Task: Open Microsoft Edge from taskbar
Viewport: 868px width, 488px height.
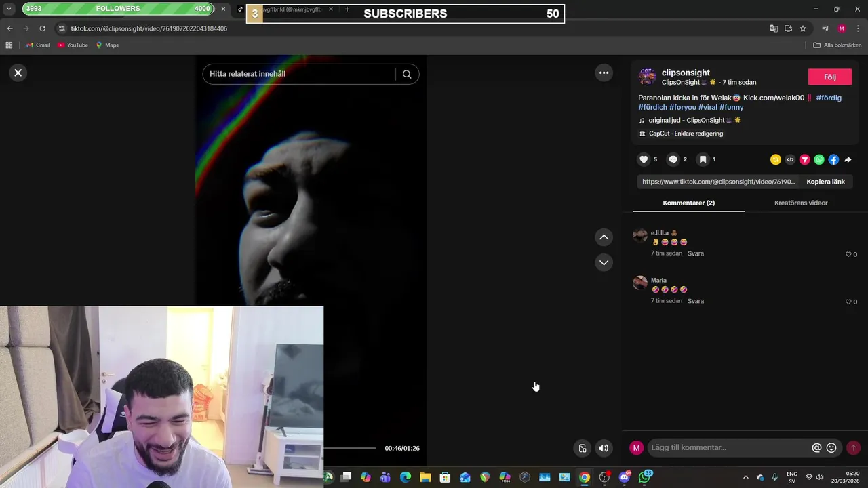Action: tap(406, 477)
